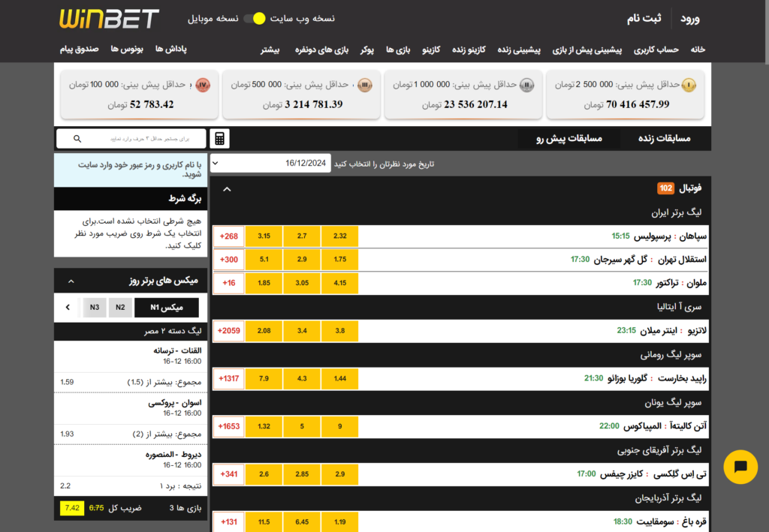The image size is (769, 532).
Task: Open +131 markets for قره باغ
Action: point(228,521)
